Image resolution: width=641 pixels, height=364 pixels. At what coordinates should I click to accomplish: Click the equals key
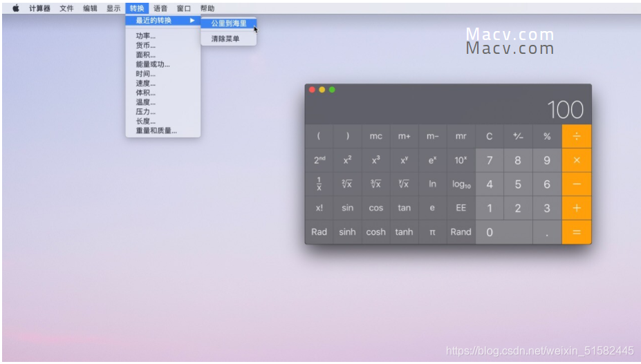pyautogui.click(x=577, y=232)
